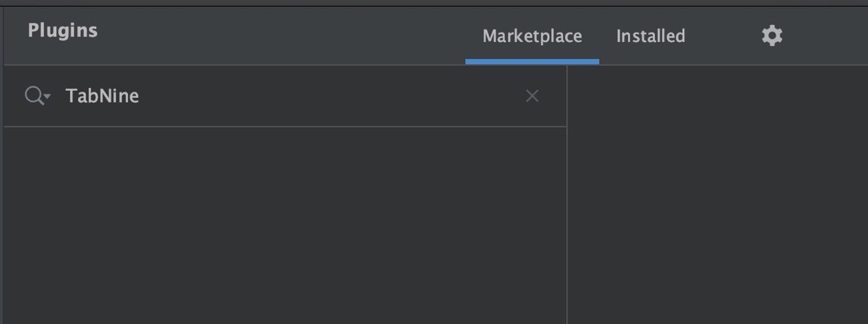The height and width of the screenshot is (324, 868).
Task: Switch to the Installed tab
Action: coord(650,36)
